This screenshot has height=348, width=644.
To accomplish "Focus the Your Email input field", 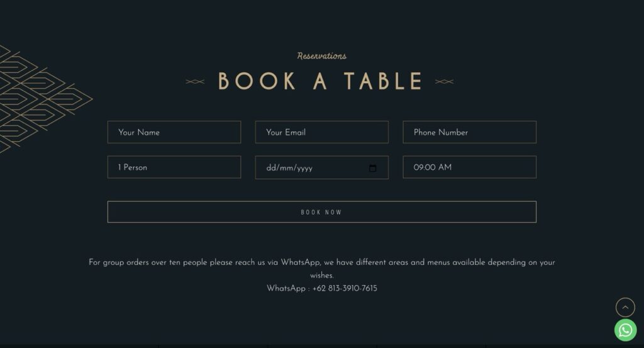I will coord(321,132).
